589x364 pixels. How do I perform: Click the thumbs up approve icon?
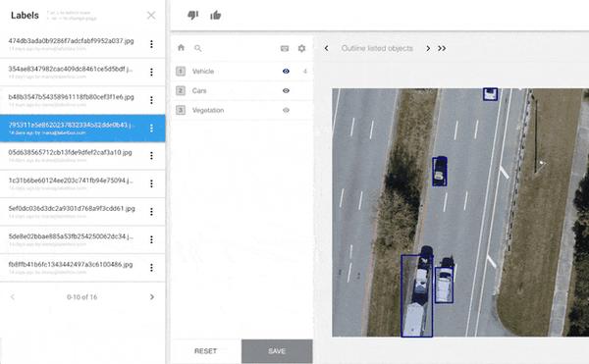click(x=216, y=15)
